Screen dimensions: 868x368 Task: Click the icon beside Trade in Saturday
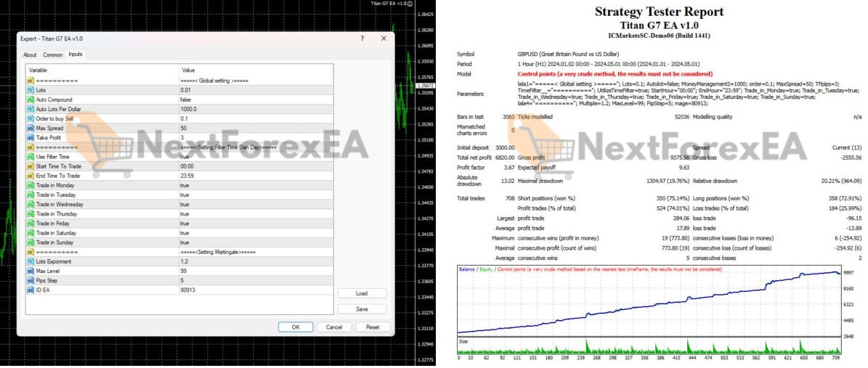31,233
